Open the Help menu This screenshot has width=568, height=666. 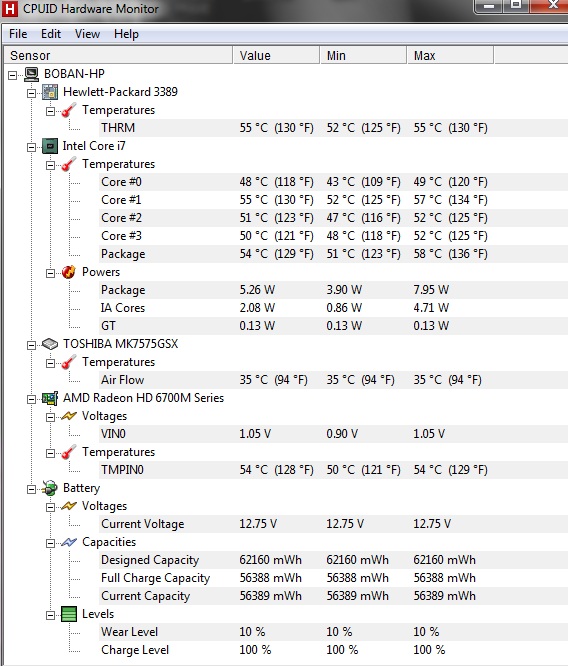[127, 34]
